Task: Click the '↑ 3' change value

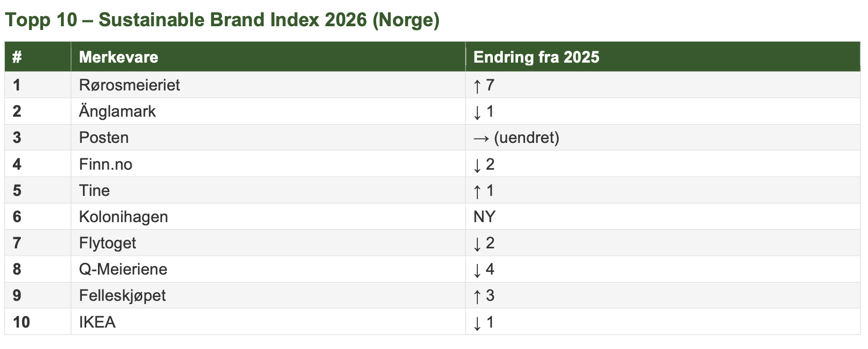Action: click(x=484, y=295)
